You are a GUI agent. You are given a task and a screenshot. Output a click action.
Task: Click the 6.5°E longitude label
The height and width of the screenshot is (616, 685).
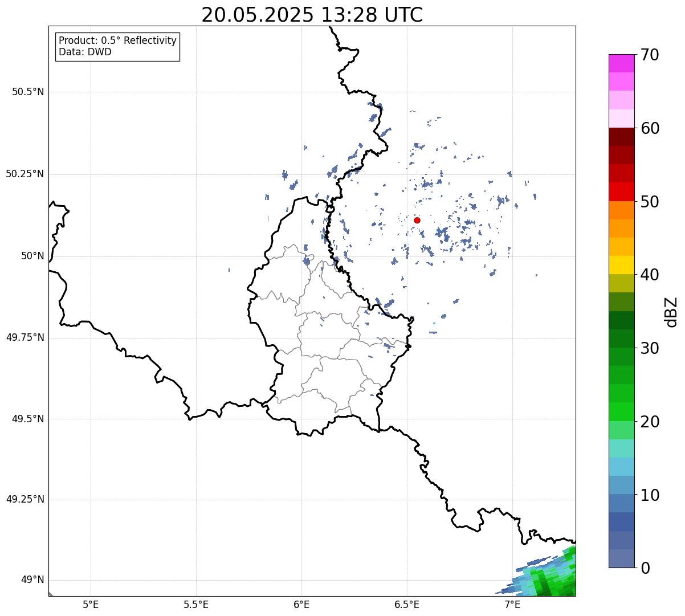coord(407,604)
